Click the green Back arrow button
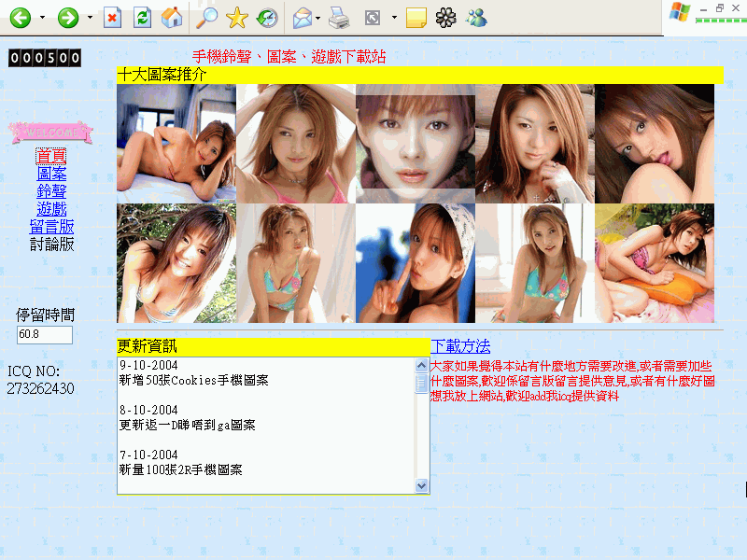Screen dimensions: 747x560 tap(21, 18)
